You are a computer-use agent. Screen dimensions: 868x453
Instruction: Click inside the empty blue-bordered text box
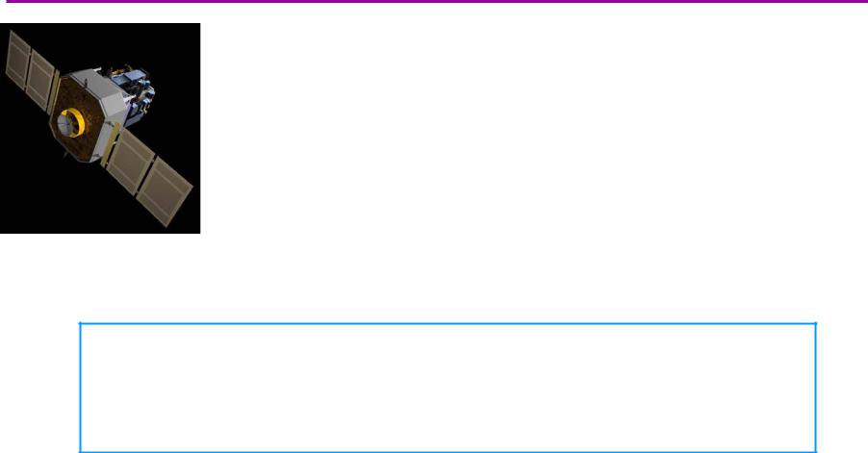coord(447,388)
